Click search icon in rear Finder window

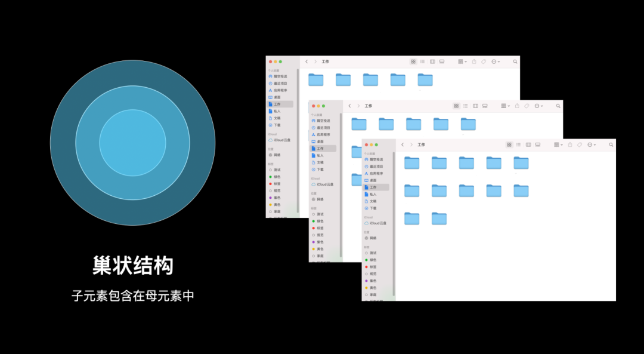coord(515,61)
